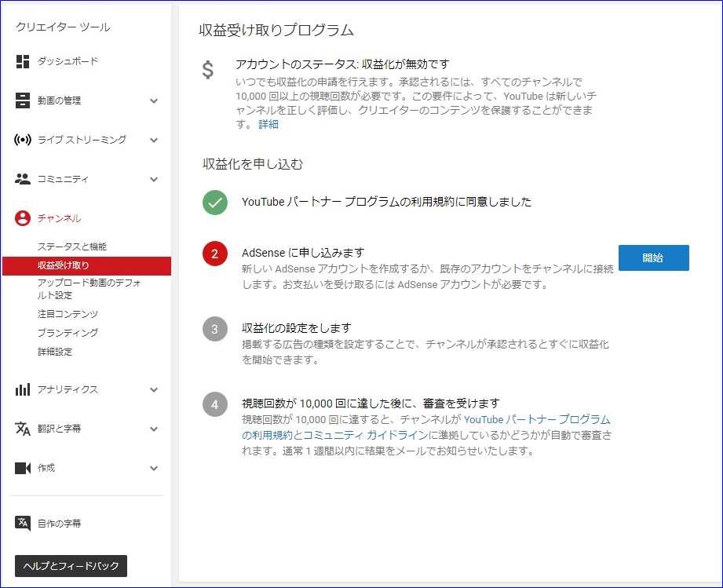
Task: Click 収益化の設定をします step title
Action: [297, 328]
